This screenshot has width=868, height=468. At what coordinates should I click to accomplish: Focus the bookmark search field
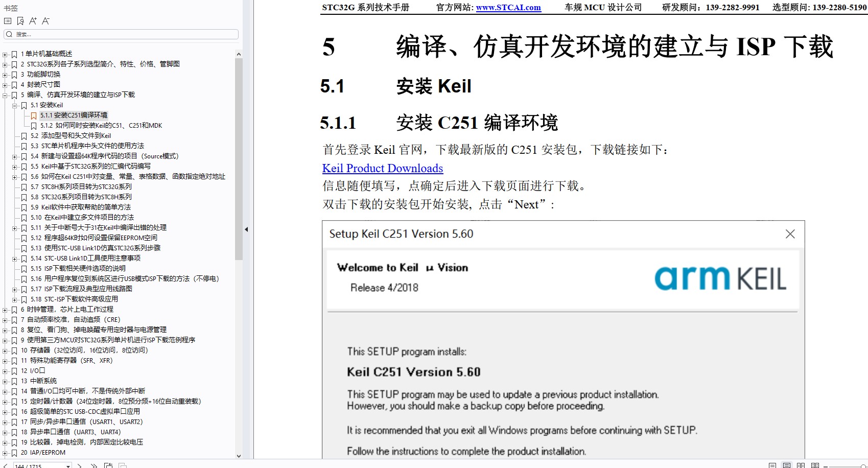pos(121,34)
